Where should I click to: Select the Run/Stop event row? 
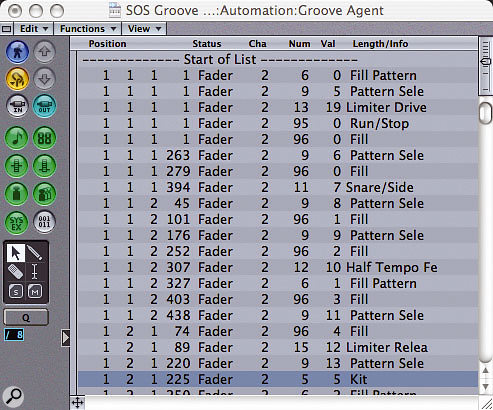click(278, 123)
